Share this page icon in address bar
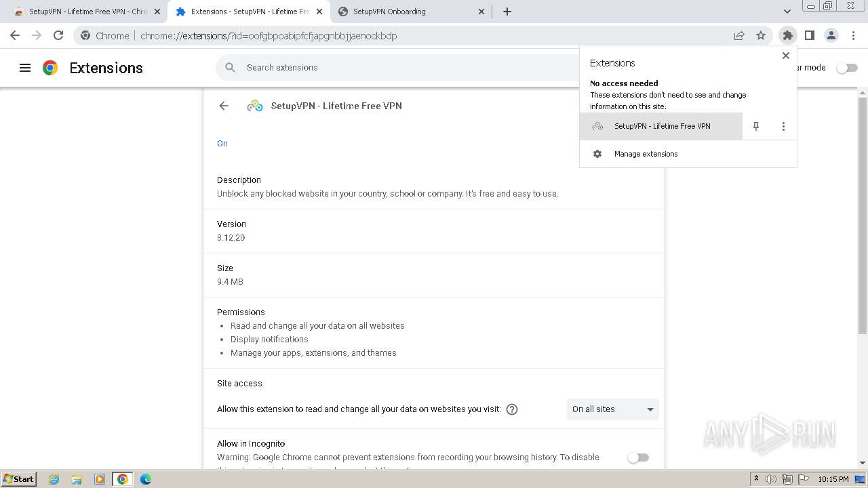The image size is (868, 488). 739,35
